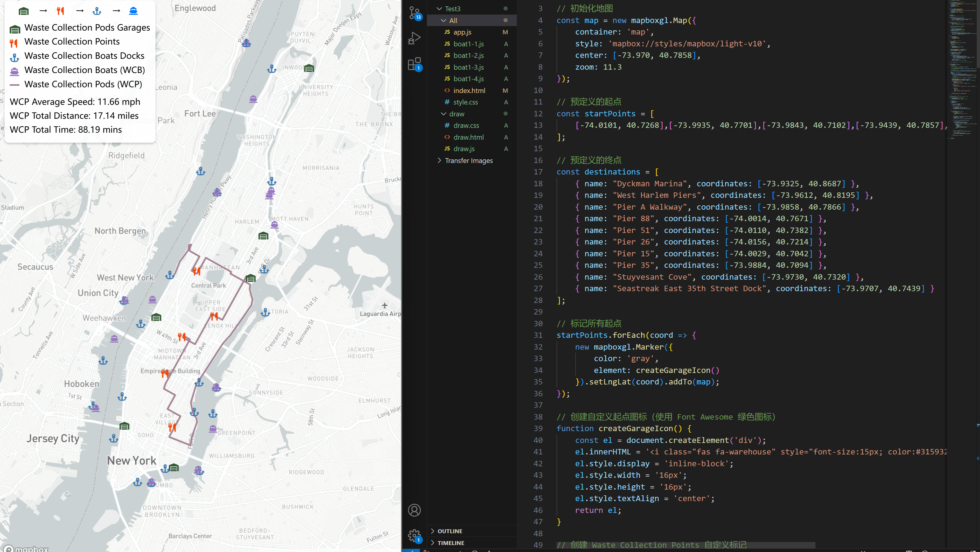Click line number 17 in gutter

(538, 172)
